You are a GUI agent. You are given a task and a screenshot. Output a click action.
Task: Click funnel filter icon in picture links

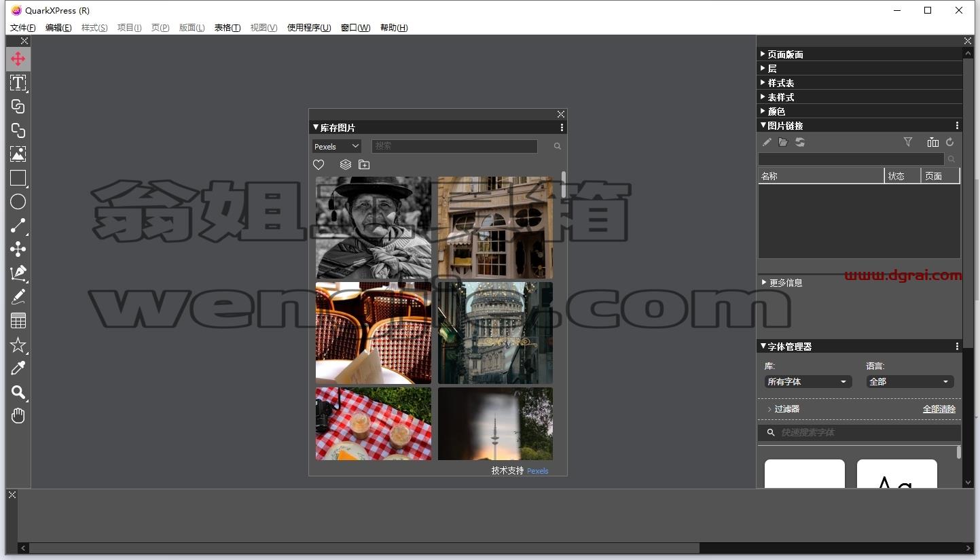click(908, 142)
